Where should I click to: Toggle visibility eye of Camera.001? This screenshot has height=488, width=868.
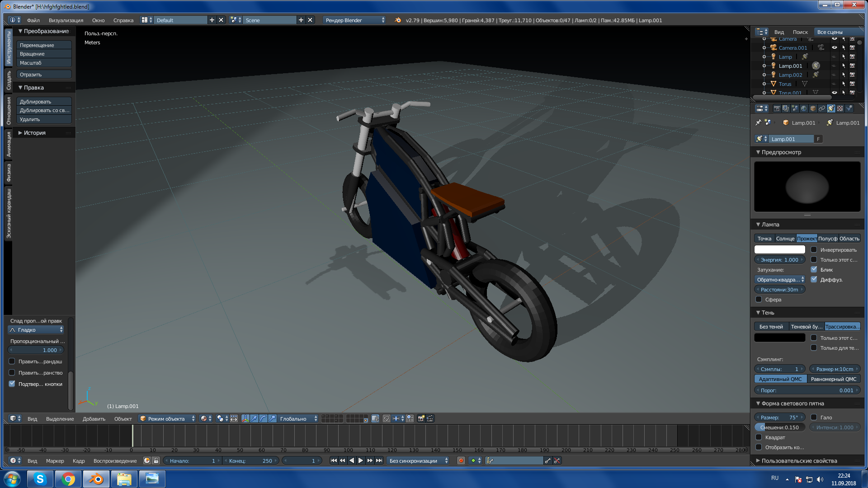click(835, 47)
